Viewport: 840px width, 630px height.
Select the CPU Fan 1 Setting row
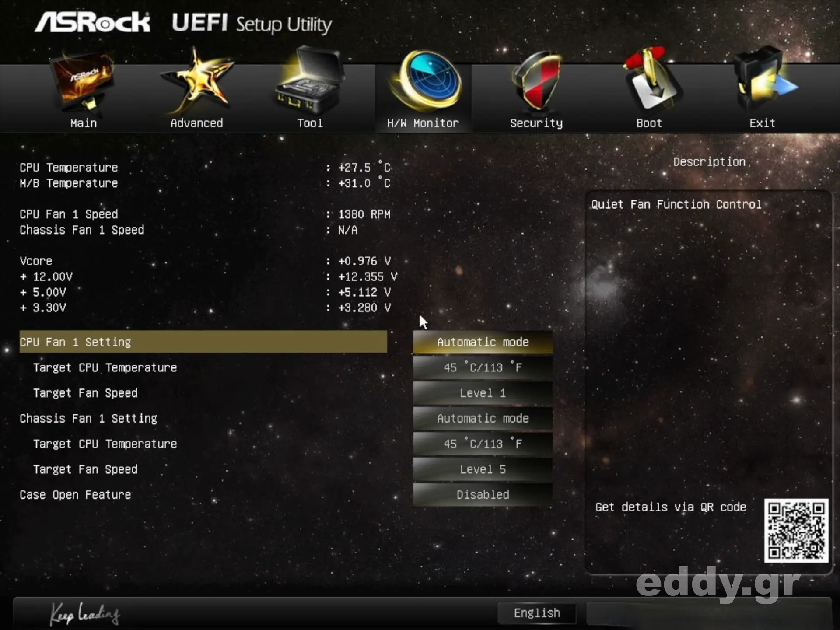point(203,342)
